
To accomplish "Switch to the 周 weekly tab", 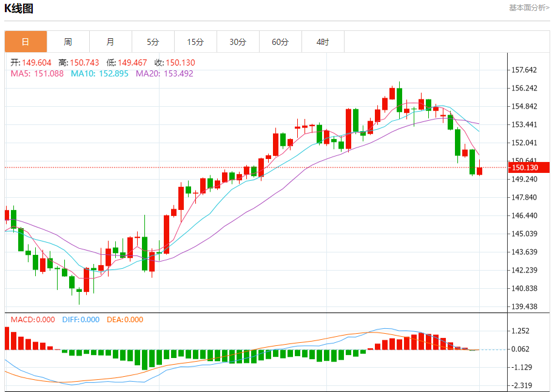I will 68,42.
